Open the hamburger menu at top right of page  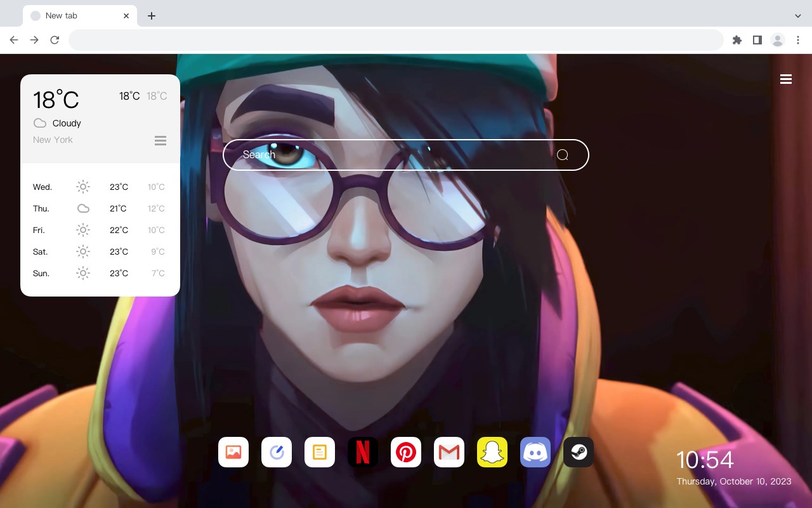[786, 79]
